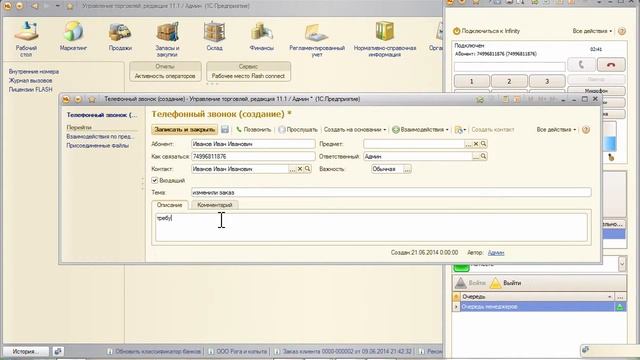Click search magnifier of Ответственный field
The width and height of the screenshot is (640, 360).
tap(483, 156)
